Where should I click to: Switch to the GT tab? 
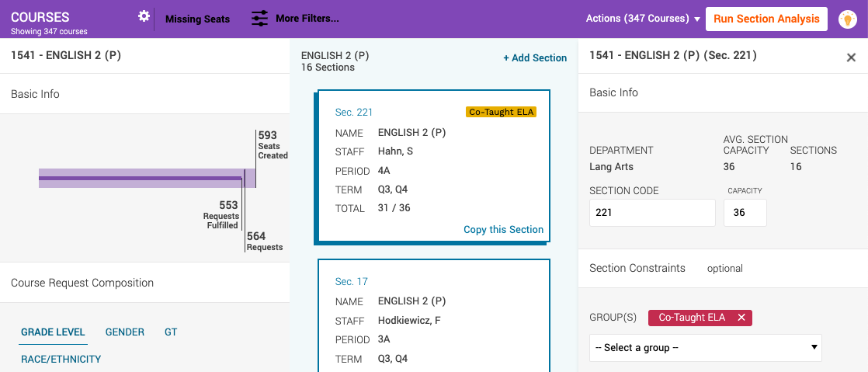(x=171, y=332)
